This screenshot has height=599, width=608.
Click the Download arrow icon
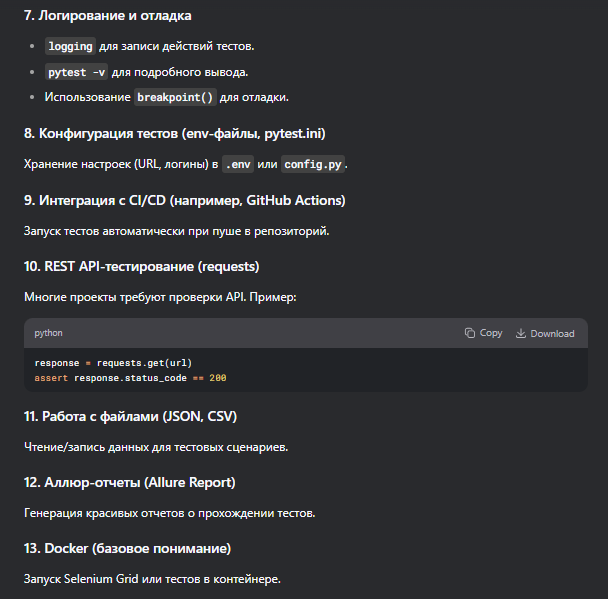521,333
